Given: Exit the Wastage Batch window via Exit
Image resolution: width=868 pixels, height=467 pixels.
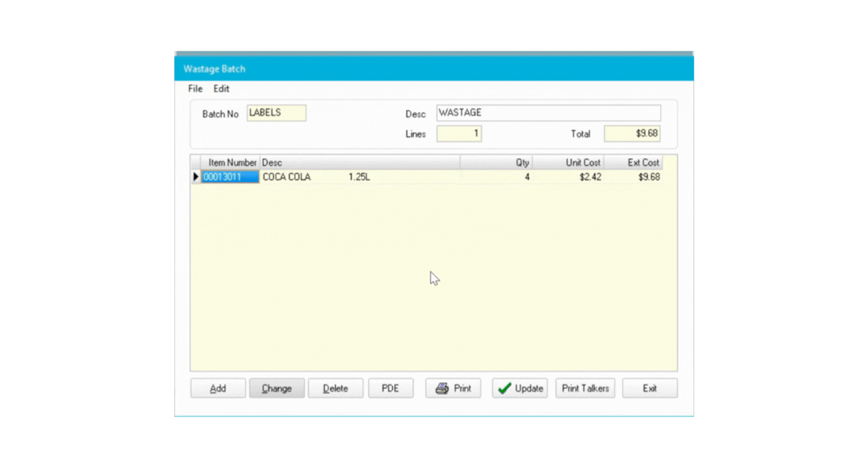Looking at the screenshot, I should [x=649, y=388].
